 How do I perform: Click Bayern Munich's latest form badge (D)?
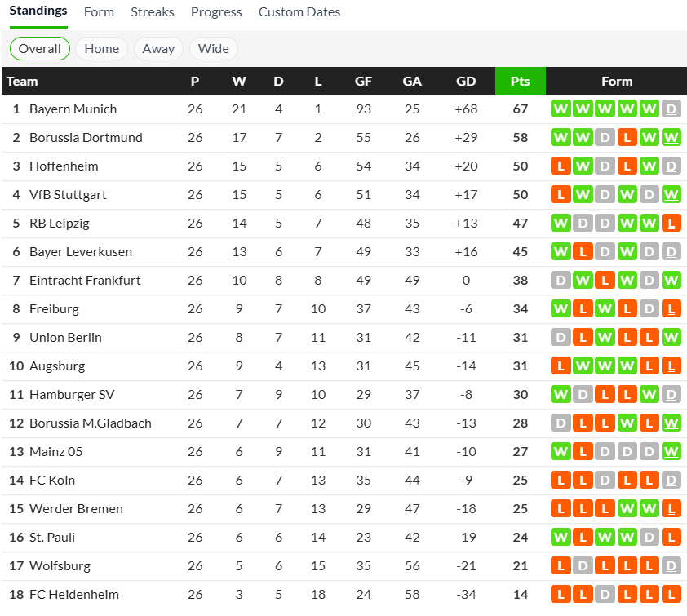(671, 109)
